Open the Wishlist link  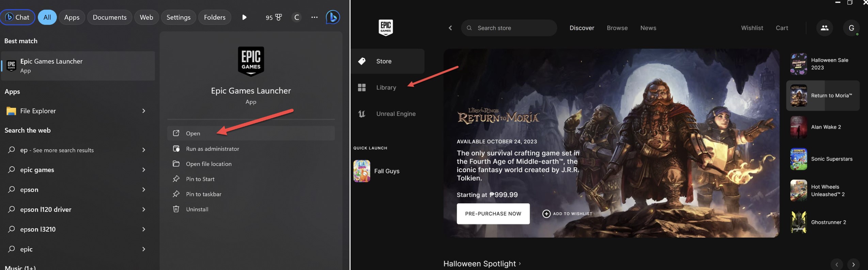coord(752,28)
